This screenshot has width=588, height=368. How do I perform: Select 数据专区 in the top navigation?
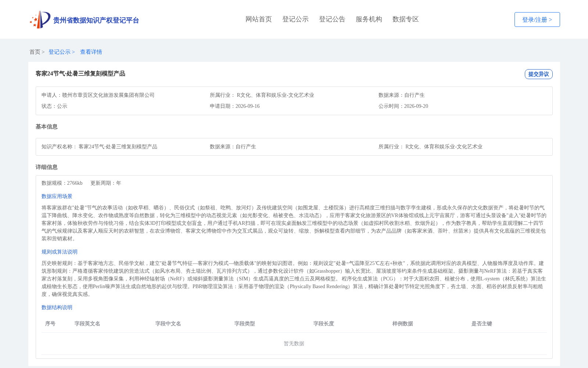click(406, 19)
